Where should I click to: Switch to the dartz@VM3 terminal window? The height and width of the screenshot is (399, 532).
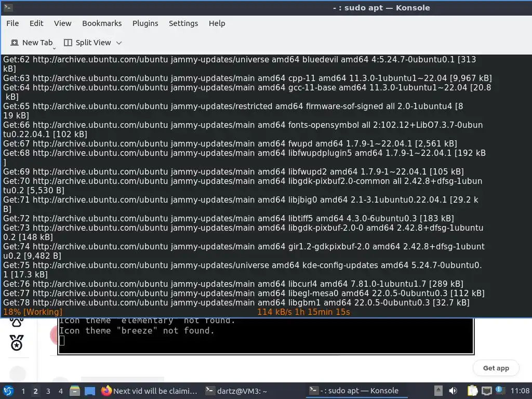pos(236,391)
